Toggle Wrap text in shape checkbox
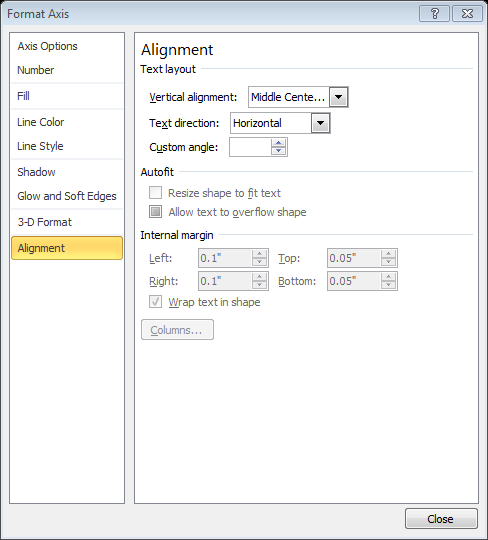This screenshot has height=540, width=488. (155, 302)
